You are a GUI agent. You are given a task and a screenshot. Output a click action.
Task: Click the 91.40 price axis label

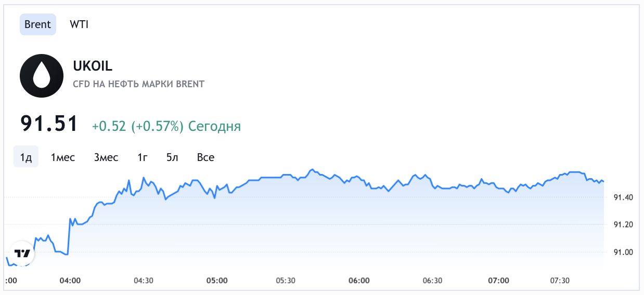coord(623,197)
